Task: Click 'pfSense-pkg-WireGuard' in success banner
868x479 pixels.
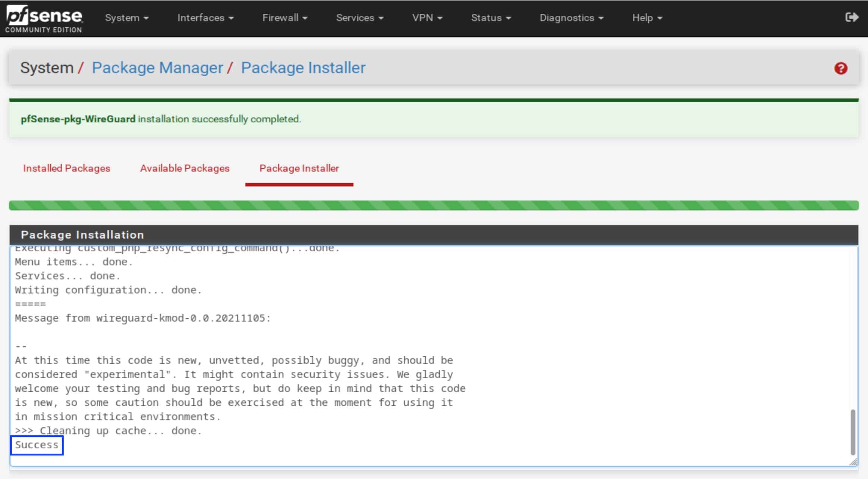Action: (78, 119)
